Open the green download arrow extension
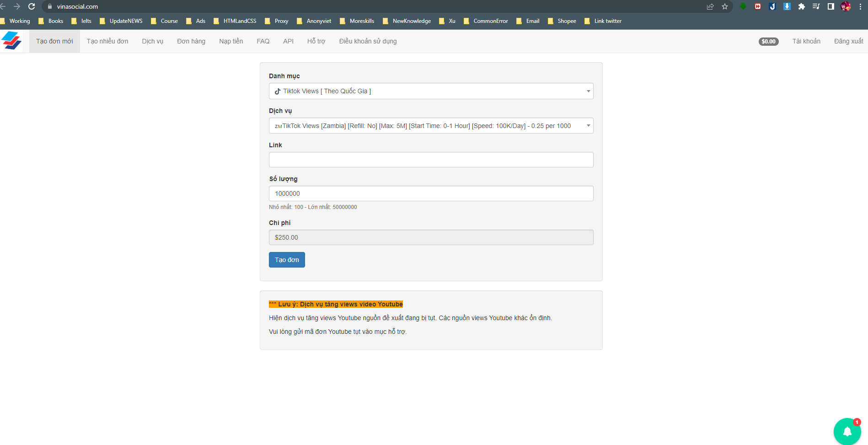The height and width of the screenshot is (445, 868). click(x=743, y=6)
